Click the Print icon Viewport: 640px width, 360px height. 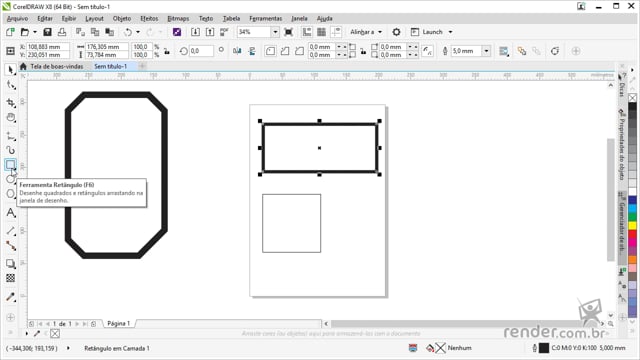(x=62, y=32)
